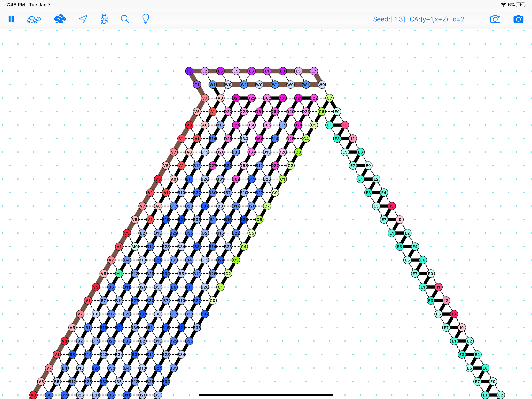Click the outlined camera snapshot icon
This screenshot has width=532, height=399.
tap(495, 19)
